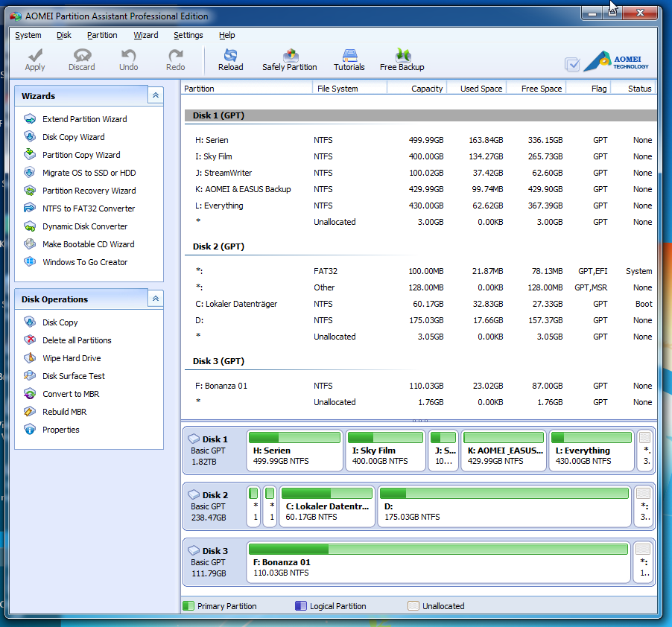672x627 pixels.
Task: Select row C: Lokaler Datenträger
Action: [420, 304]
